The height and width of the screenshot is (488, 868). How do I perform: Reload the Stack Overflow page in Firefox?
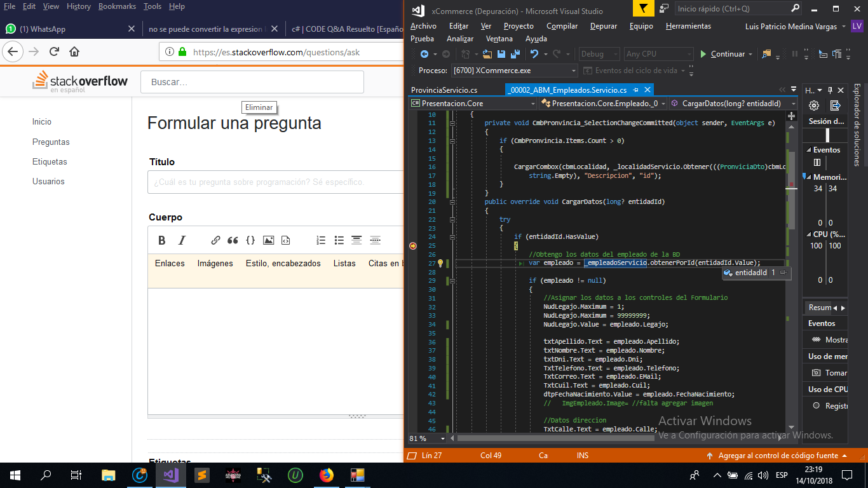point(54,52)
